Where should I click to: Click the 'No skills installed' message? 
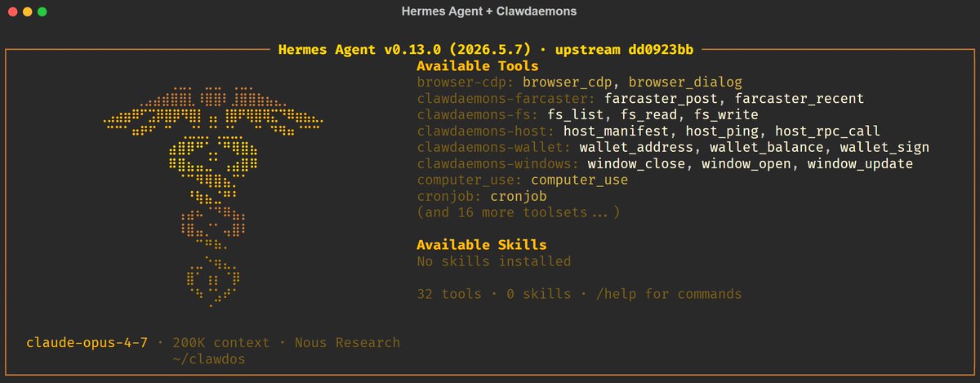tap(494, 261)
